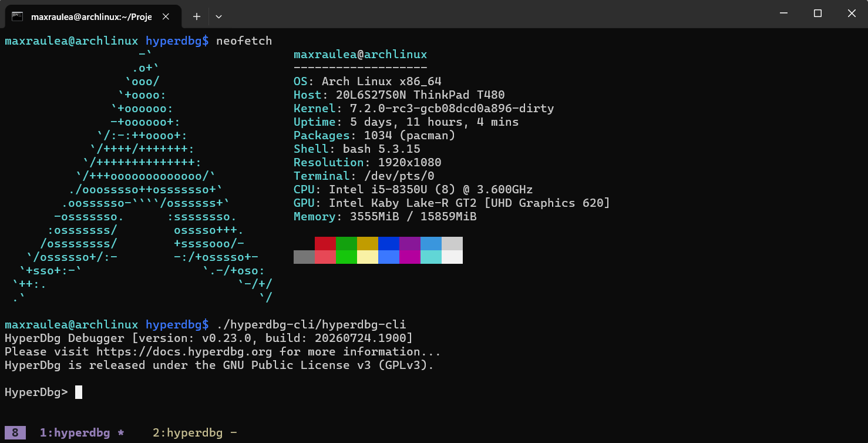Click the "HyperDbg Debugger [version: v0.23.0" line
Image resolution: width=868 pixels, height=443 pixels.
(132, 338)
